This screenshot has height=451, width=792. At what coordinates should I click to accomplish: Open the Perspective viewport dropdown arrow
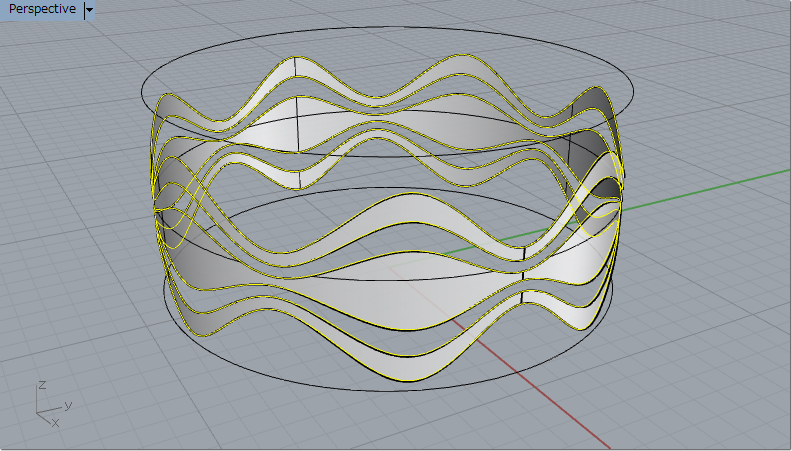click(x=89, y=10)
